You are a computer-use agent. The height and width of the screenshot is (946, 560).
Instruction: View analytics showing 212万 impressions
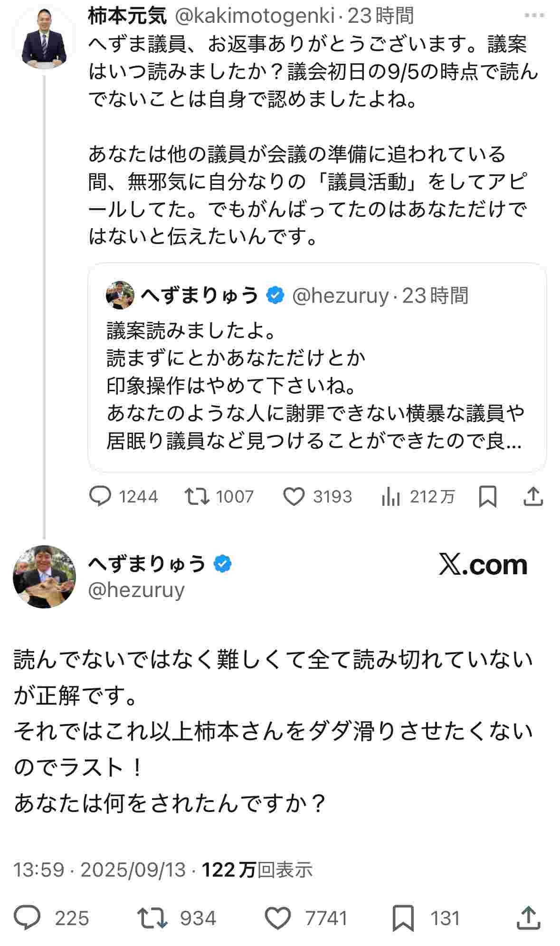click(390, 497)
